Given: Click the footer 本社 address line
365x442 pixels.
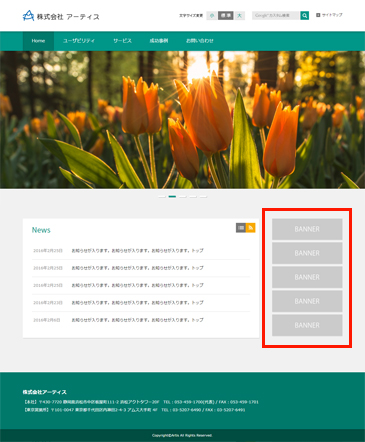Looking at the screenshot, I should coord(141,402).
